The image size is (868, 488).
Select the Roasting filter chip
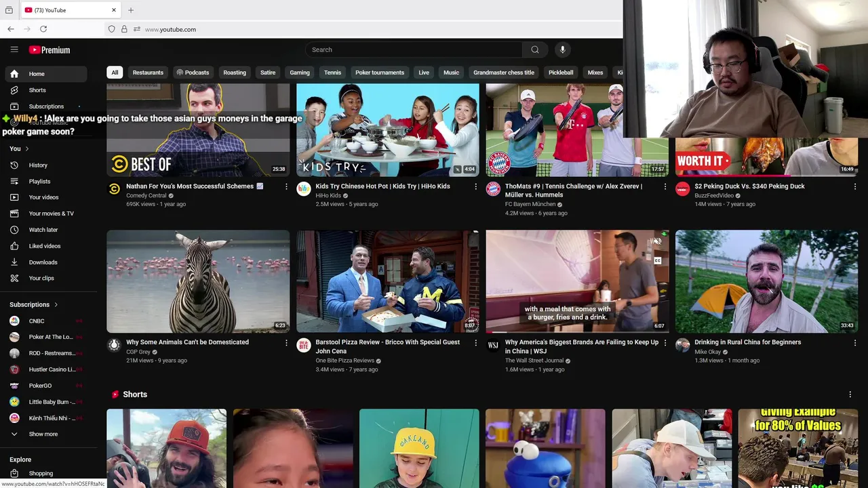235,73
